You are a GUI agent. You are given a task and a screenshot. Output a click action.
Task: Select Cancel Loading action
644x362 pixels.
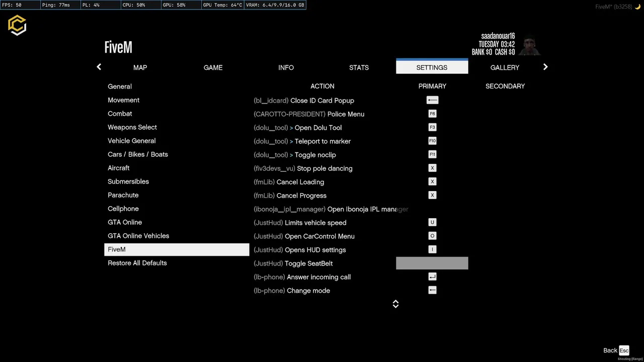click(289, 182)
